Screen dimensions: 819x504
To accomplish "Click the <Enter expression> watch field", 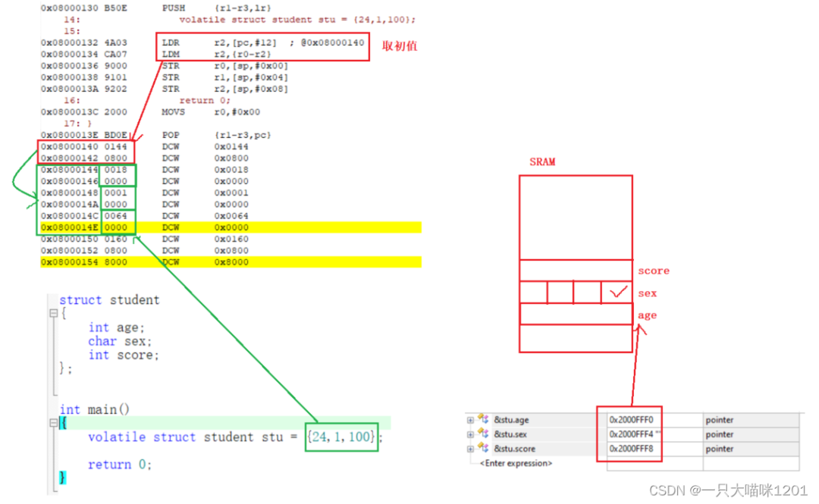I will pos(516,463).
